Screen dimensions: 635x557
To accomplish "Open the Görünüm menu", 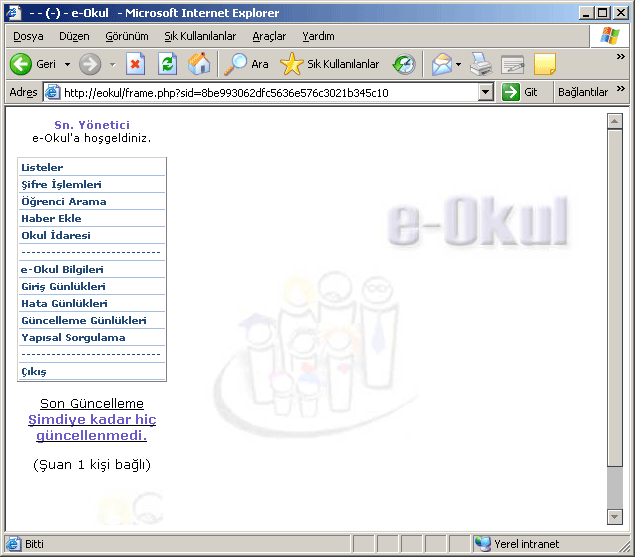I will [127, 36].
